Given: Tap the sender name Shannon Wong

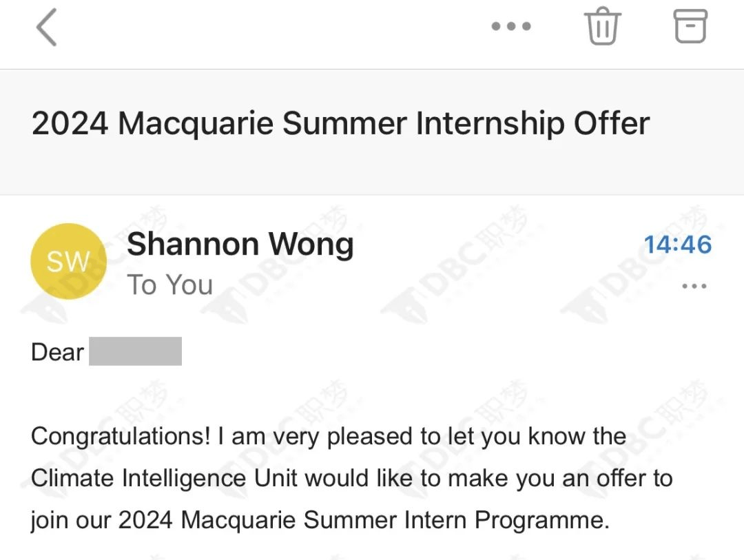Looking at the screenshot, I should point(240,245).
